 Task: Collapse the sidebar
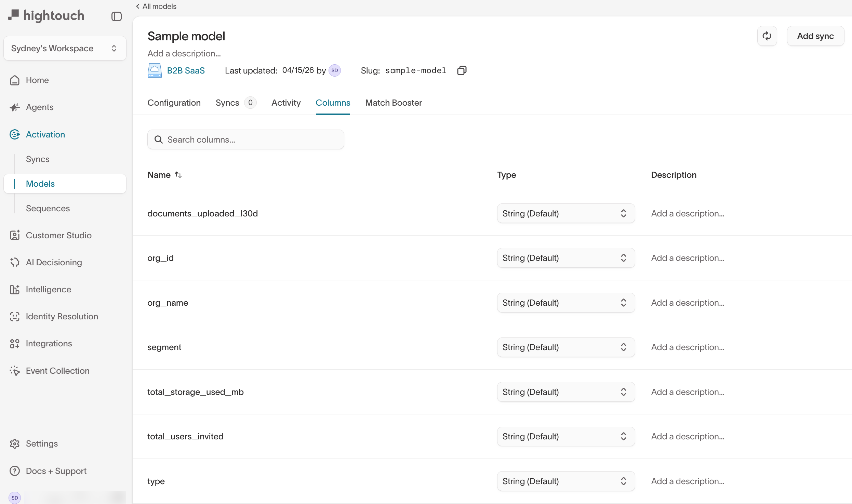tap(116, 16)
